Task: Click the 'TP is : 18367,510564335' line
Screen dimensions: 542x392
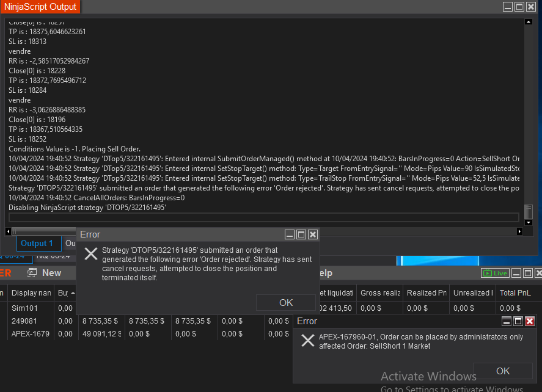Action: 45,129
